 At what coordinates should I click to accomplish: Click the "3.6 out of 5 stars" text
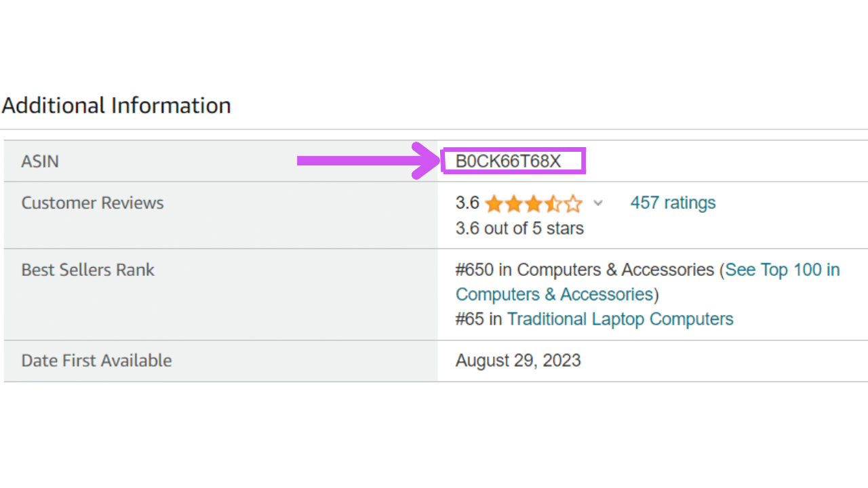pos(519,228)
